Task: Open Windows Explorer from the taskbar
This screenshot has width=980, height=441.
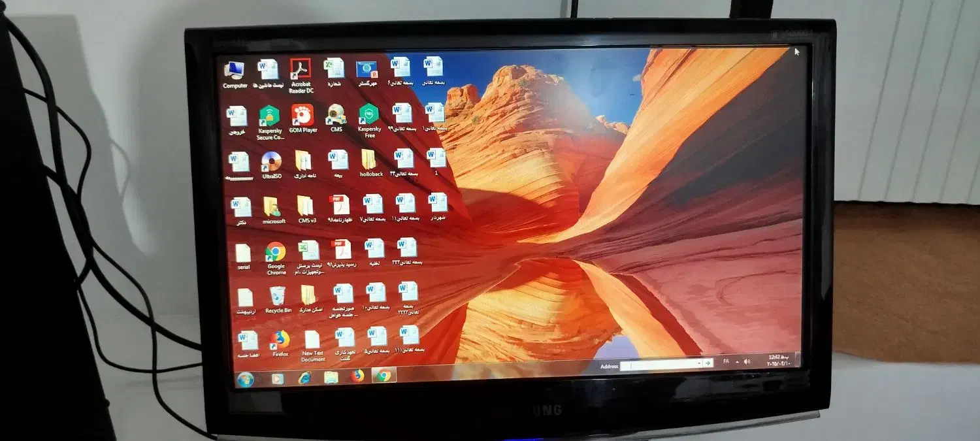Action: coord(331,377)
